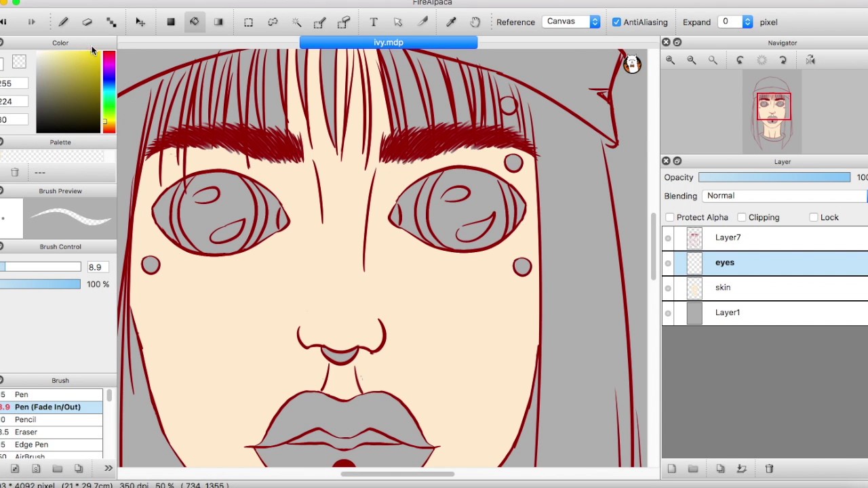
Task: Toggle the AntiAliasing checkbox
Action: pos(616,22)
